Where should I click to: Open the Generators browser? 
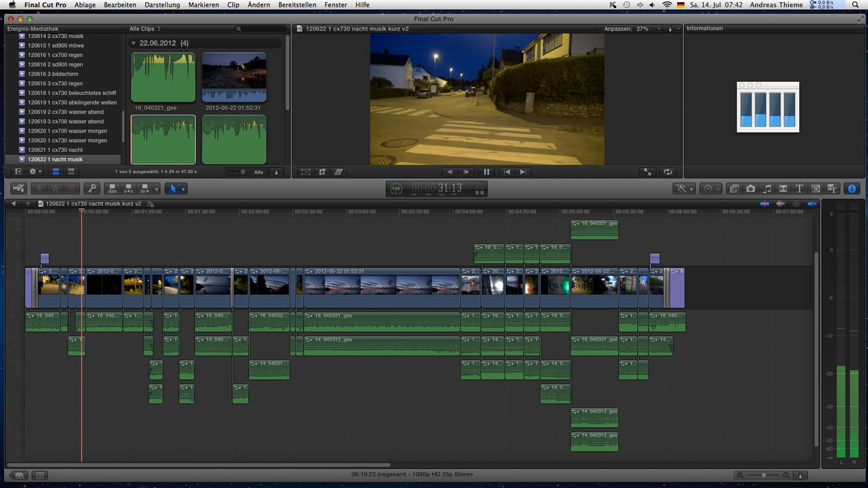(x=815, y=188)
